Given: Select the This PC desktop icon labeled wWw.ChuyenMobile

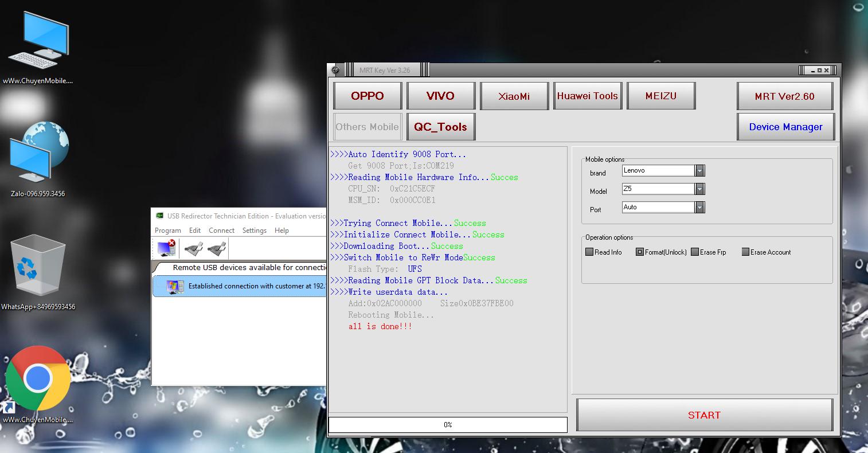Looking at the screenshot, I should coord(38,48).
